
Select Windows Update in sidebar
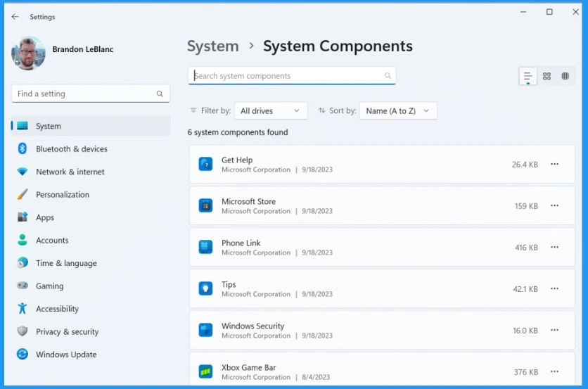coord(90,355)
